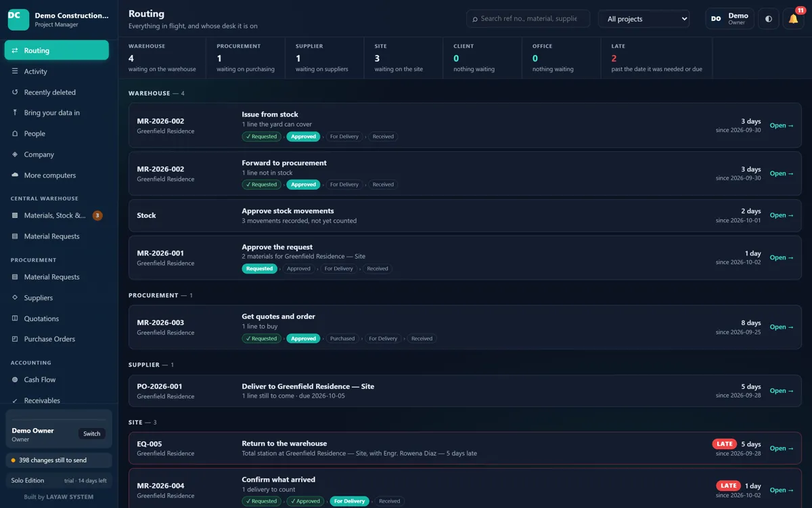Viewport: 812px width, 508px height.
Task: Open the Get quotes and order row
Action: click(465, 327)
